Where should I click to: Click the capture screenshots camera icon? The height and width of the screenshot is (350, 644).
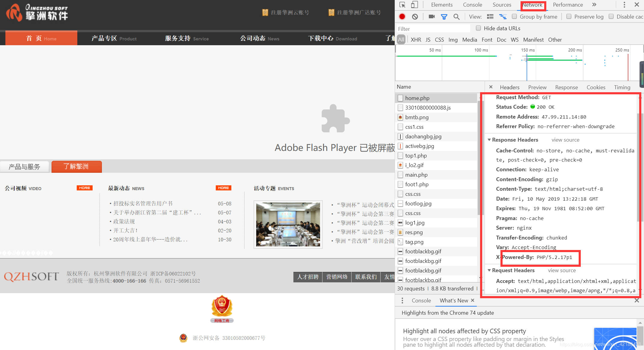432,17
